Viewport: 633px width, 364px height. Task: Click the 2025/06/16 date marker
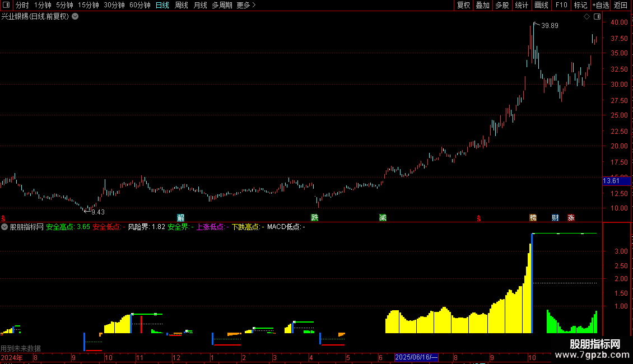point(416,357)
